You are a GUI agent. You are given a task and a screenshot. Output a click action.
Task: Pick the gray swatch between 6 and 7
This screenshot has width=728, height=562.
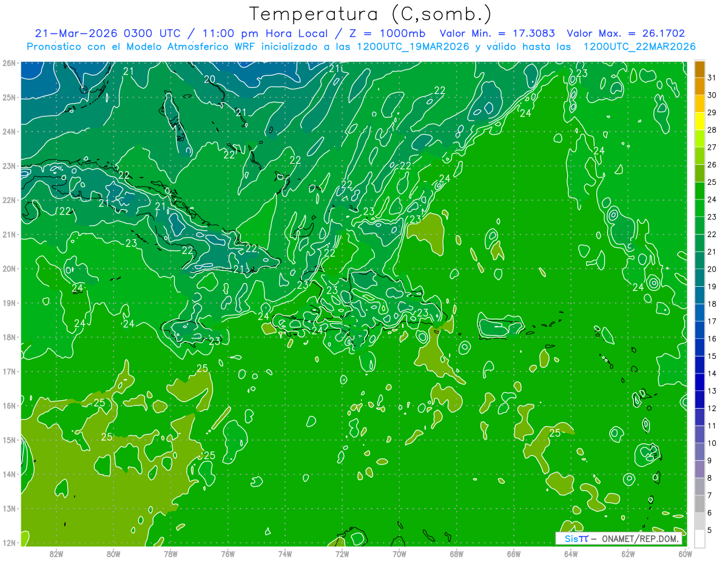[699, 504]
